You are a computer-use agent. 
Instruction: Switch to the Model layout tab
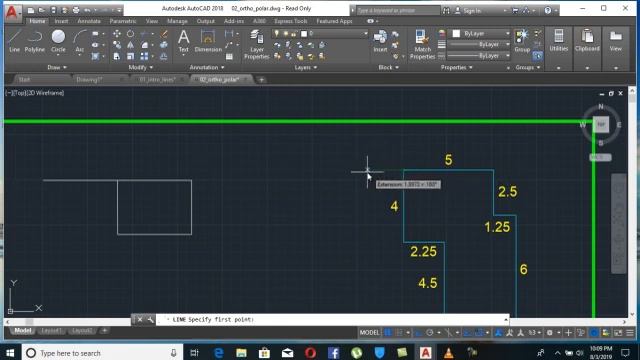click(x=22, y=331)
